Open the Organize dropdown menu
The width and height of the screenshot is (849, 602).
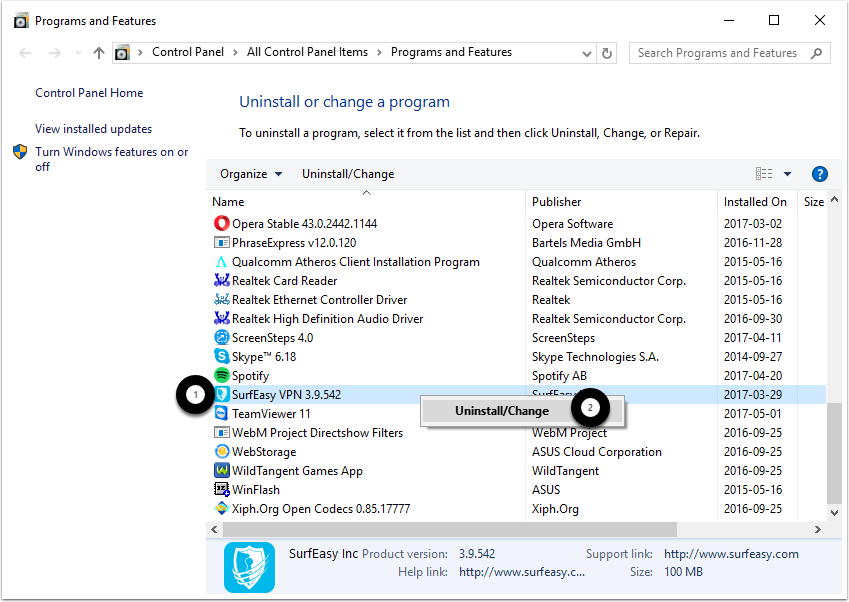251,174
